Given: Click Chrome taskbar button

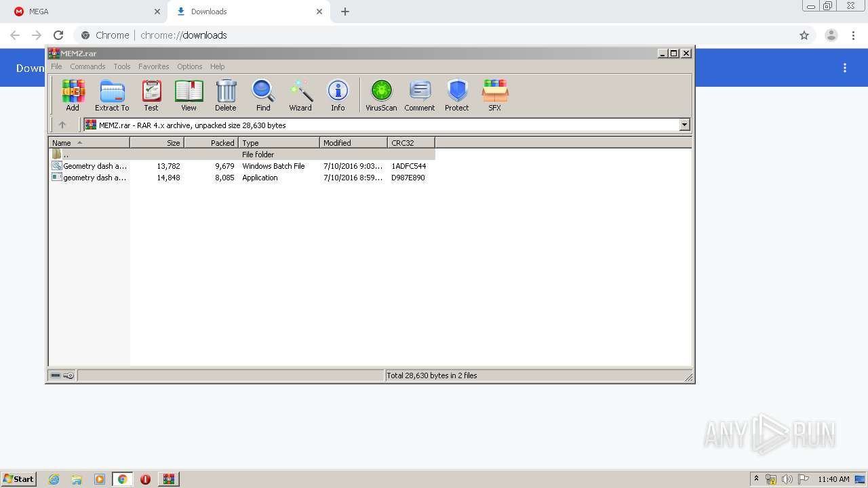Looking at the screenshot, I should (122, 479).
